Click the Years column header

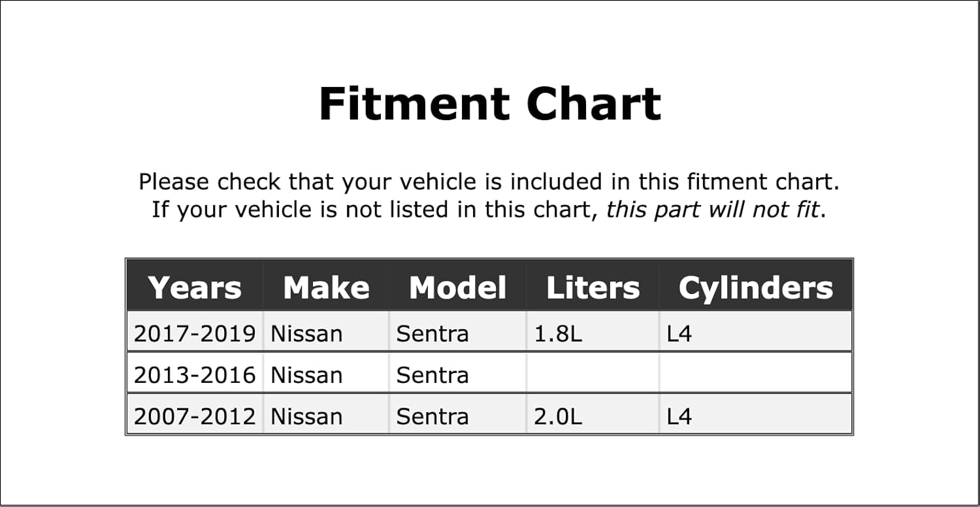pos(195,287)
